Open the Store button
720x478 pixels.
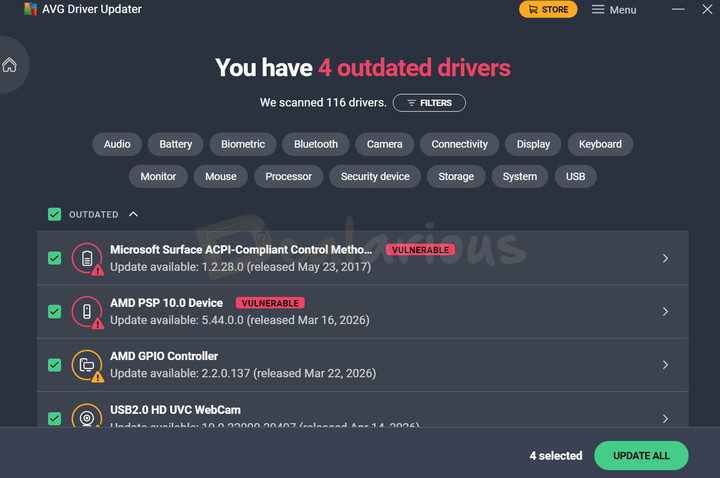coord(548,9)
